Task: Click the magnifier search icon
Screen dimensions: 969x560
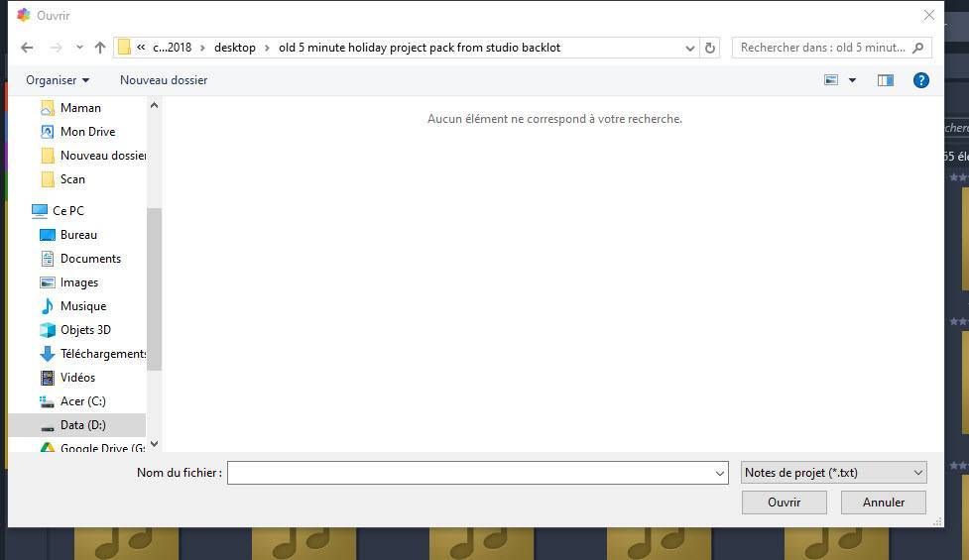Action: tap(918, 48)
